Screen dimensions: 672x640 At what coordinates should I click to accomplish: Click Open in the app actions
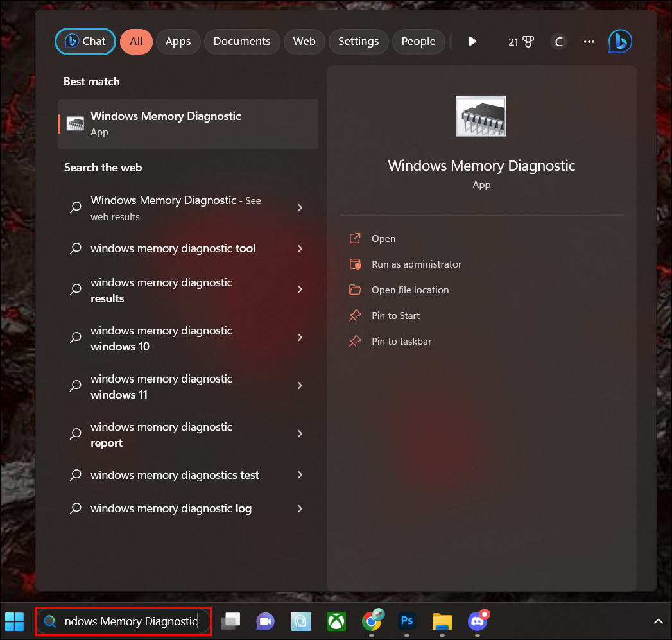click(384, 238)
